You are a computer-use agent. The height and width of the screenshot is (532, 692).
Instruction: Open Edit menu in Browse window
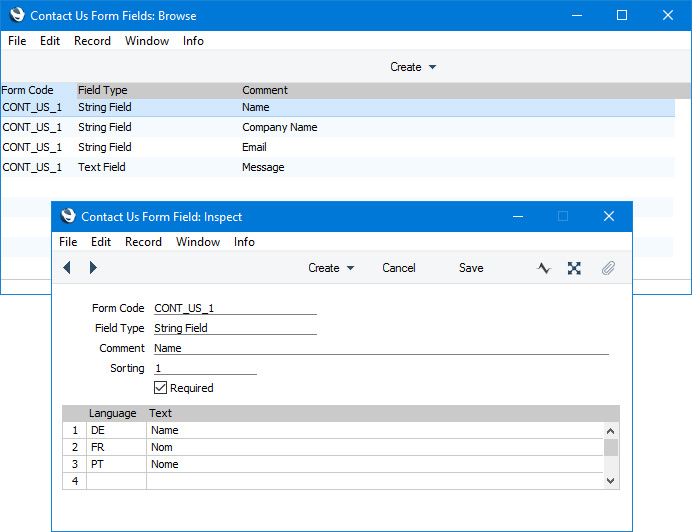[50, 41]
